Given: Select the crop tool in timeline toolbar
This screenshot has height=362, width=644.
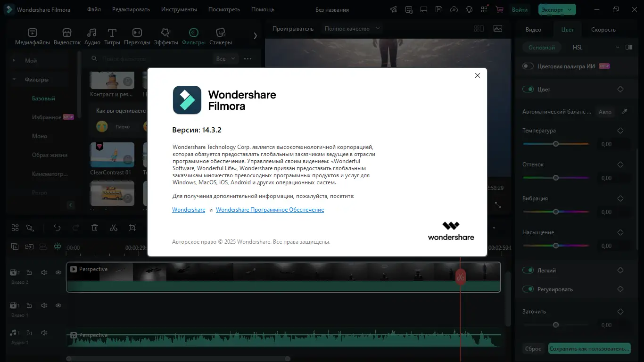Looking at the screenshot, I should [x=132, y=228].
